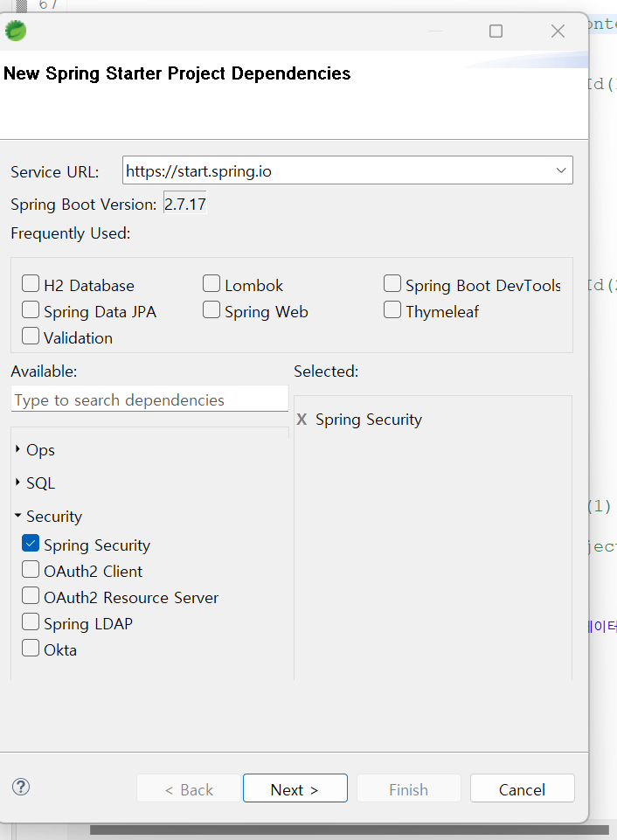Expand the SQL category

coord(17,482)
